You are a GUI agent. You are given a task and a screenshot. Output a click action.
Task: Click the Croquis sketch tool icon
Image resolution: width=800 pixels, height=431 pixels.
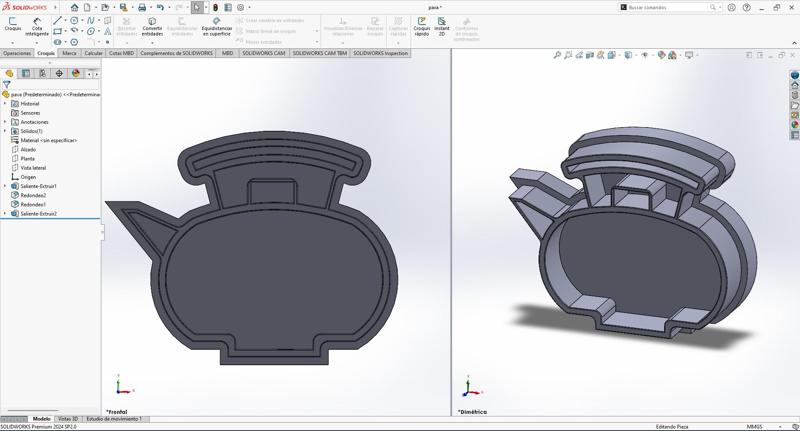point(12,22)
